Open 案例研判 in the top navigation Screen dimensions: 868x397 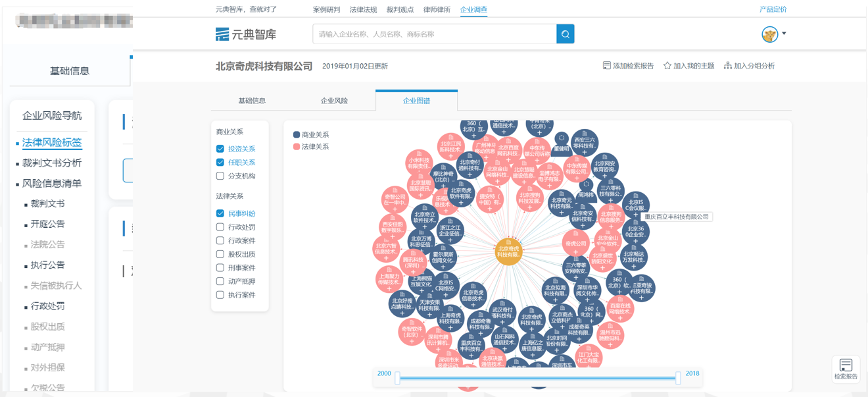pyautogui.click(x=326, y=10)
